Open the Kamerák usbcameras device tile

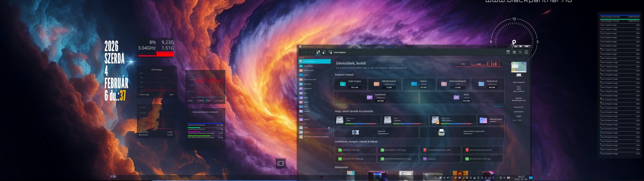(376, 132)
